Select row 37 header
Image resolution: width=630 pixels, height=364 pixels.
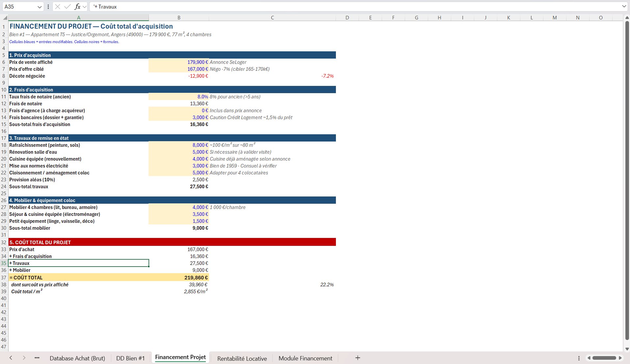[x=4, y=277]
